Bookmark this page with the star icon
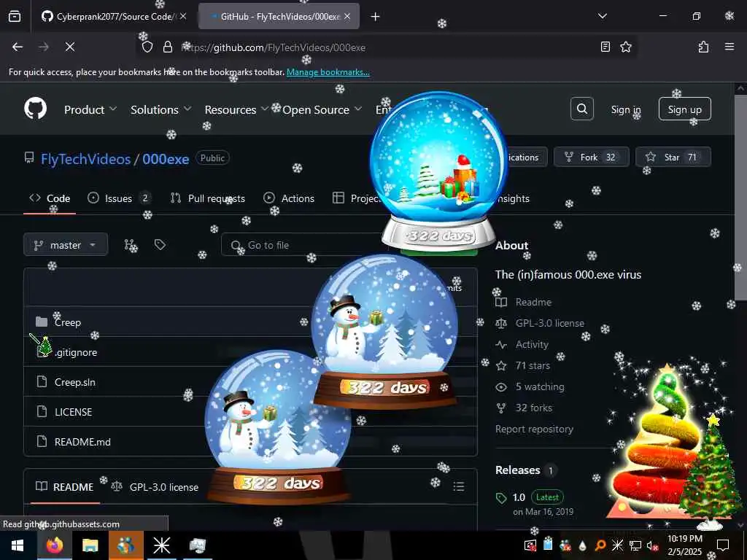This screenshot has height=560, width=747. (626, 47)
